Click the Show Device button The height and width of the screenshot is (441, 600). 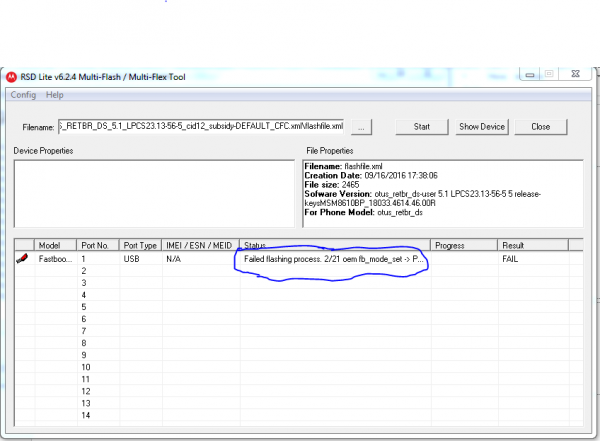coord(482,127)
